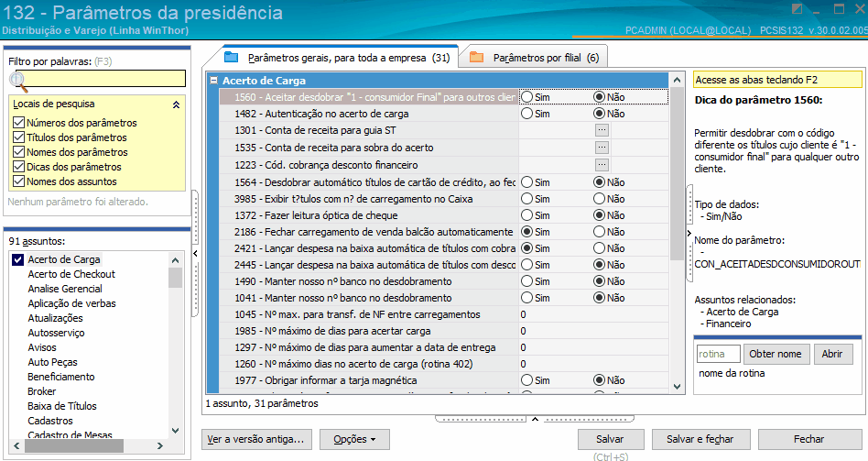Switch to Parâmetros por filial tab
Viewport: 868px width, 461px height.
point(535,58)
